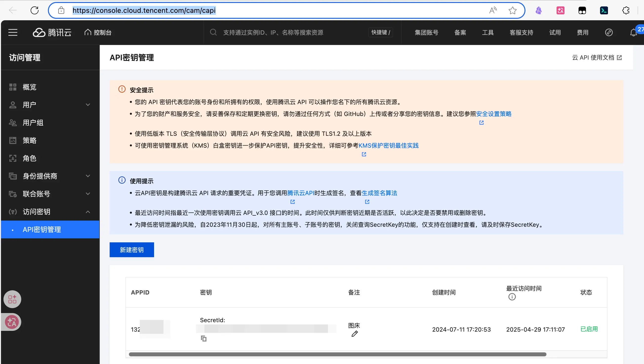Open the hamburger navigation menu
Viewport: 644px width, 364px height.
[13, 33]
